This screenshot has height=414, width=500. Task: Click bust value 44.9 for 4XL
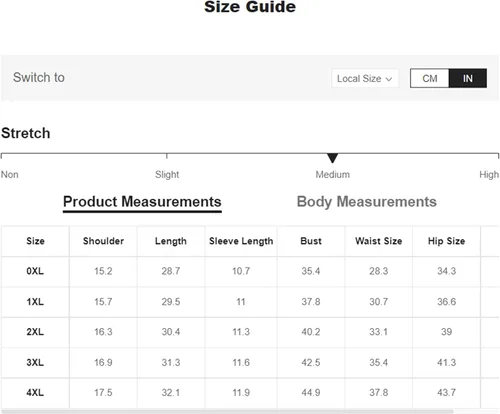coord(311,392)
